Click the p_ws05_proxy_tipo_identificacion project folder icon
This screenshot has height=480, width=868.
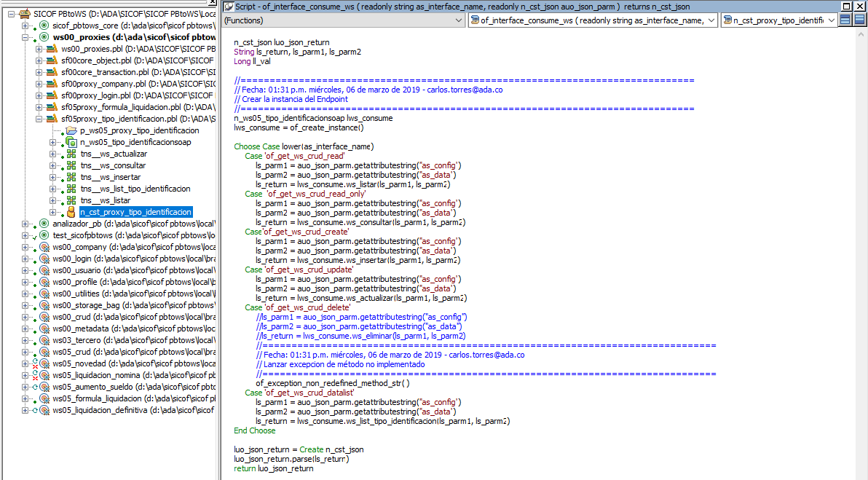click(71, 130)
